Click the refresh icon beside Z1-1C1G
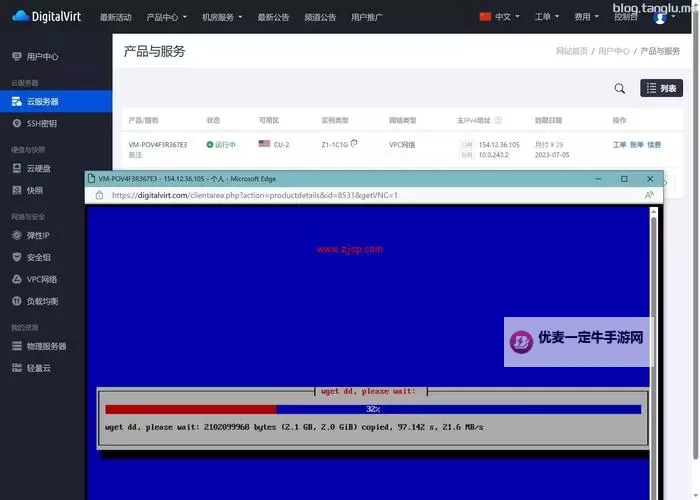 click(x=354, y=143)
